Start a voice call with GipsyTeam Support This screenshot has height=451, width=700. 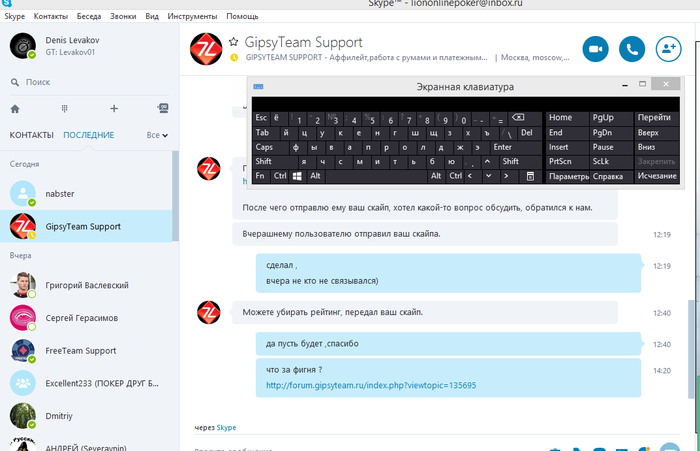[x=632, y=49]
